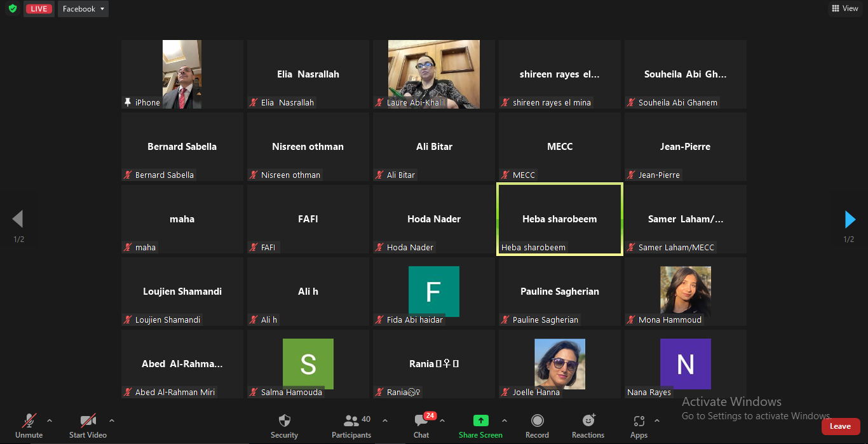The image size is (868, 444).
Task: Click the pin icon on iPhone tile
Action: pyautogui.click(x=128, y=102)
